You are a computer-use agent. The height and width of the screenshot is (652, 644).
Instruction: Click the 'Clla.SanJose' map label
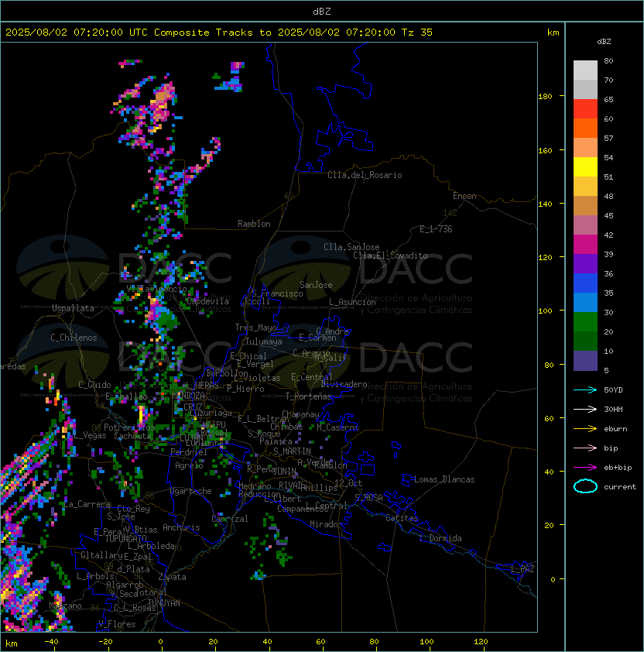[x=351, y=247]
